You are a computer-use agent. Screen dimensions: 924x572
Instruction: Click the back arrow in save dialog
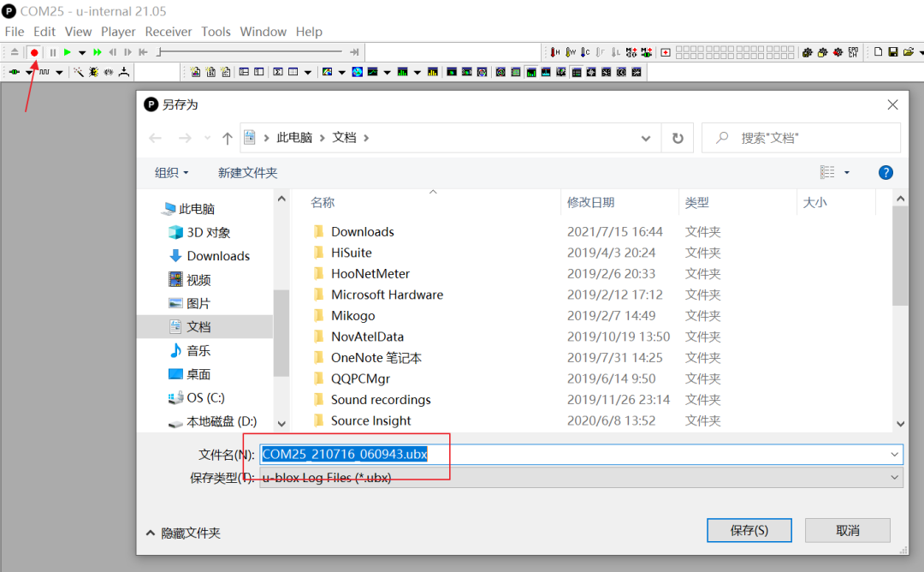[155, 138]
